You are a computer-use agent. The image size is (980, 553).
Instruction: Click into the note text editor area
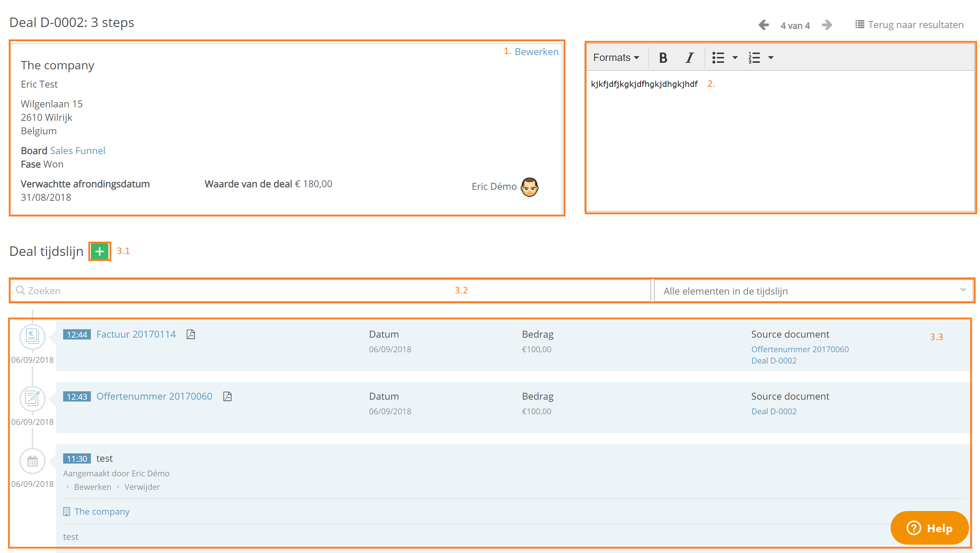pos(780,141)
